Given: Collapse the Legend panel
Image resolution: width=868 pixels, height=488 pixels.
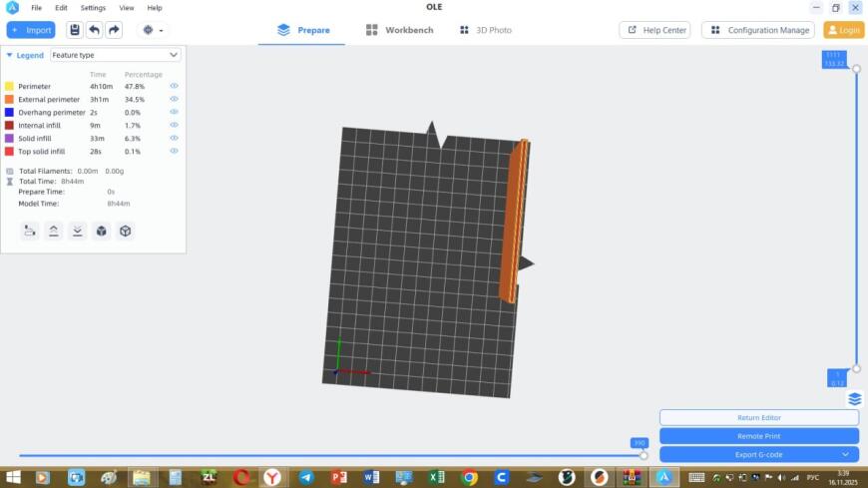Looking at the screenshot, I should point(9,56).
